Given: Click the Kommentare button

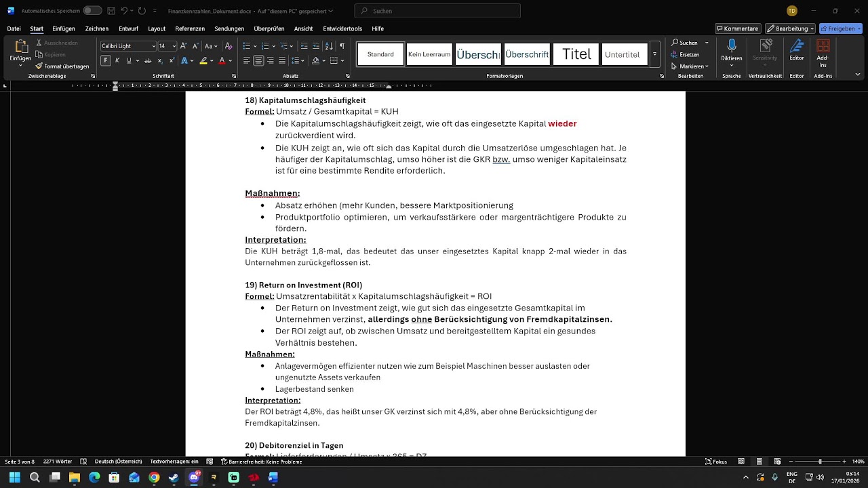Looking at the screenshot, I should click(x=738, y=28).
